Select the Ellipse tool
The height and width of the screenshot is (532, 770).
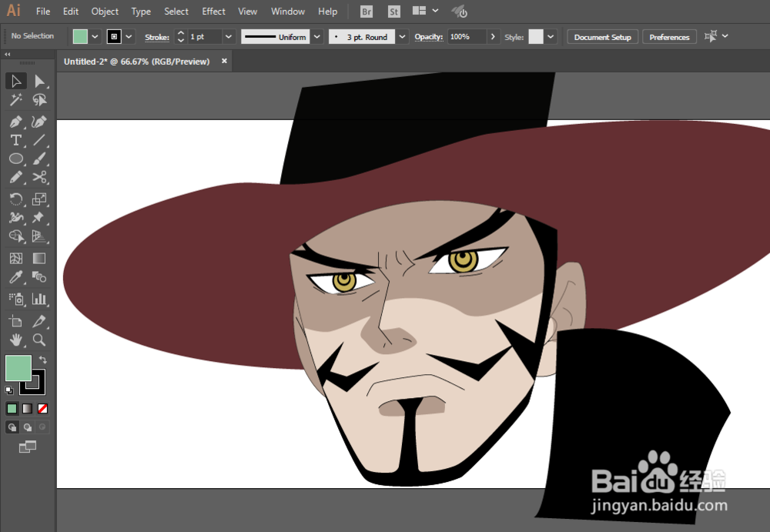(15, 159)
